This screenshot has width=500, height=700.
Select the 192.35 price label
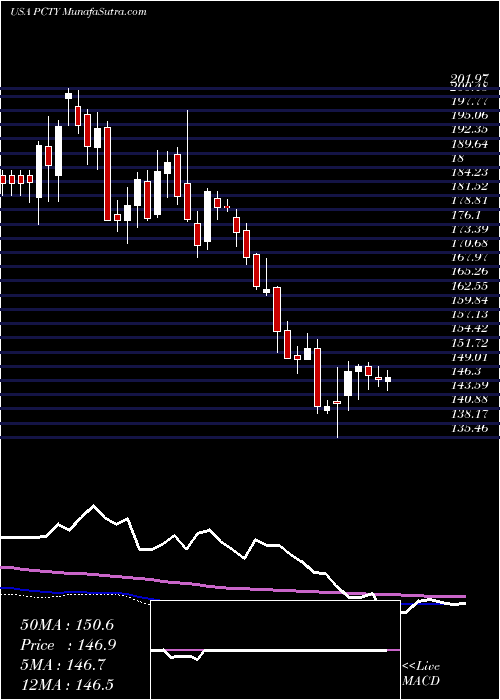coord(470,130)
